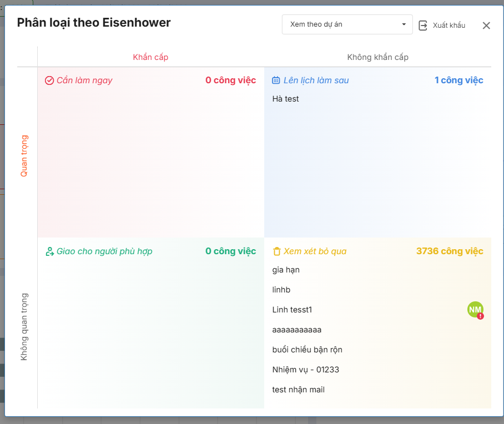Click the check-circle icon beside Cần làm ngay

(x=49, y=80)
